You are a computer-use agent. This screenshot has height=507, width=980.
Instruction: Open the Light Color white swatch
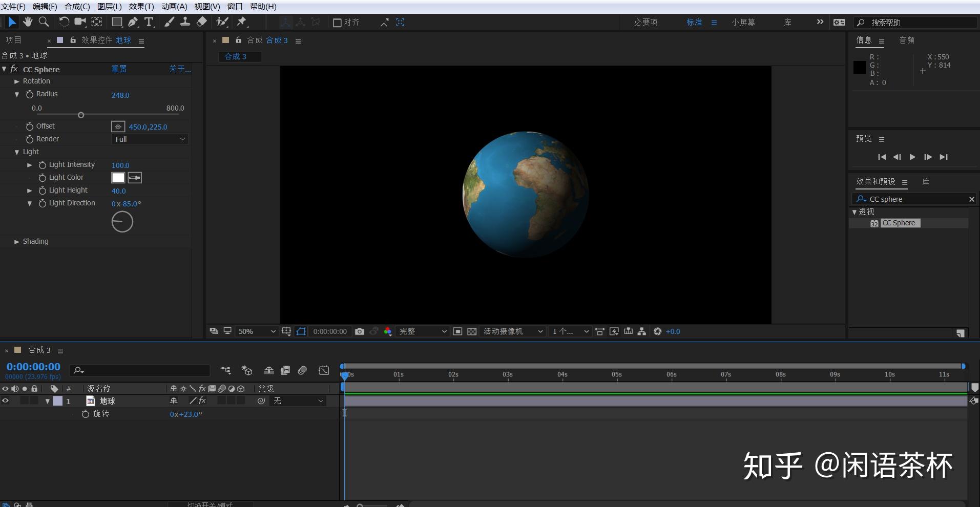pyautogui.click(x=118, y=178)
